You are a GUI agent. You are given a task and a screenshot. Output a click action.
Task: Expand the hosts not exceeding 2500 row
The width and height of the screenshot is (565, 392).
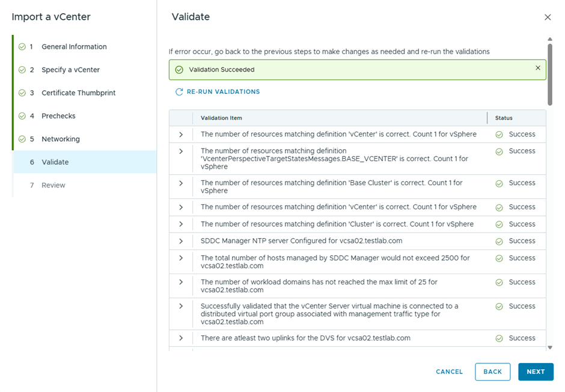click(x=181, y=258)
